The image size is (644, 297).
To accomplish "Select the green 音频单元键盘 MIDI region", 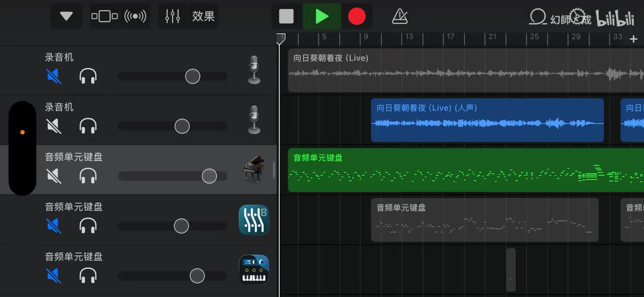I will pos(466,170).
